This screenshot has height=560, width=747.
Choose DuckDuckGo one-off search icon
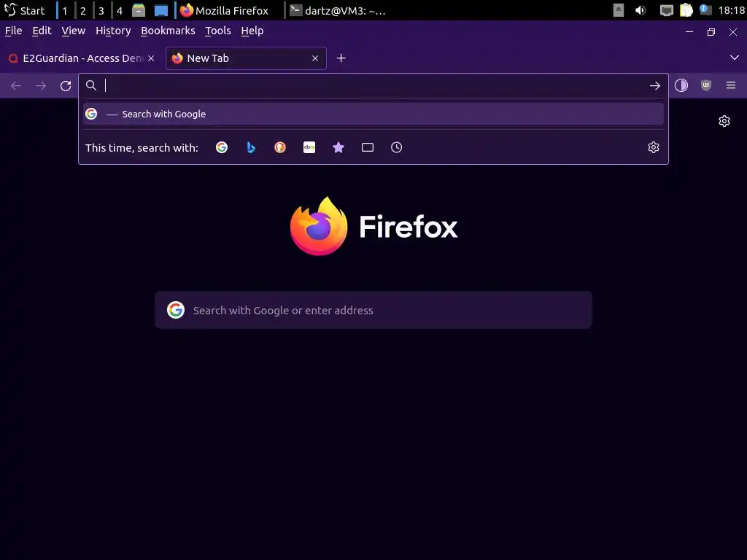pyautogui.click(x=280, y=147)
